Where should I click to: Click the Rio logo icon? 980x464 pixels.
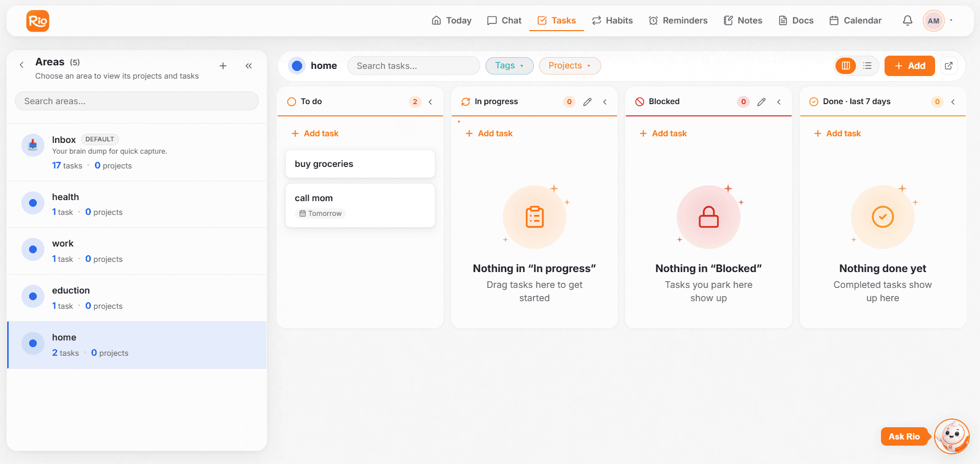(x=38, y=21)
